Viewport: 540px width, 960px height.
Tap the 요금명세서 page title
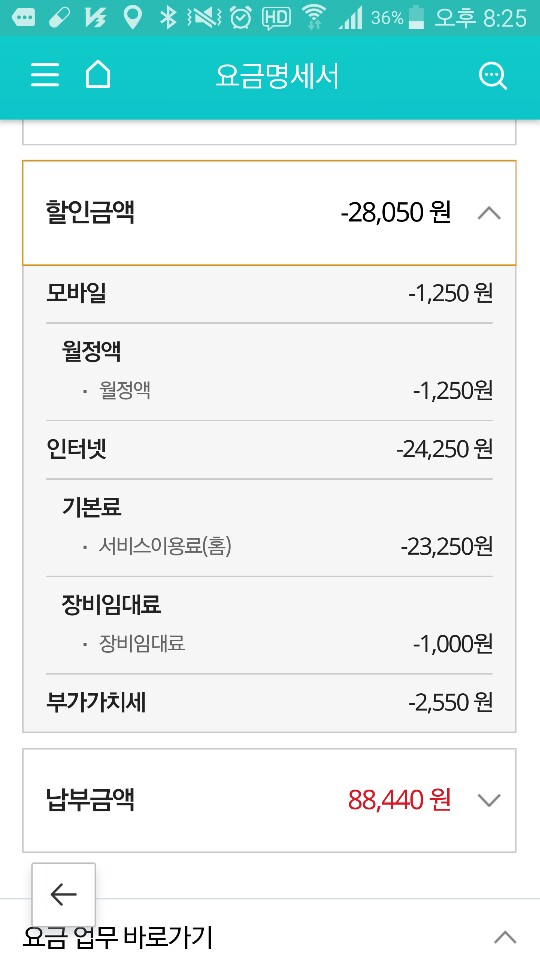tap(277, 76)
